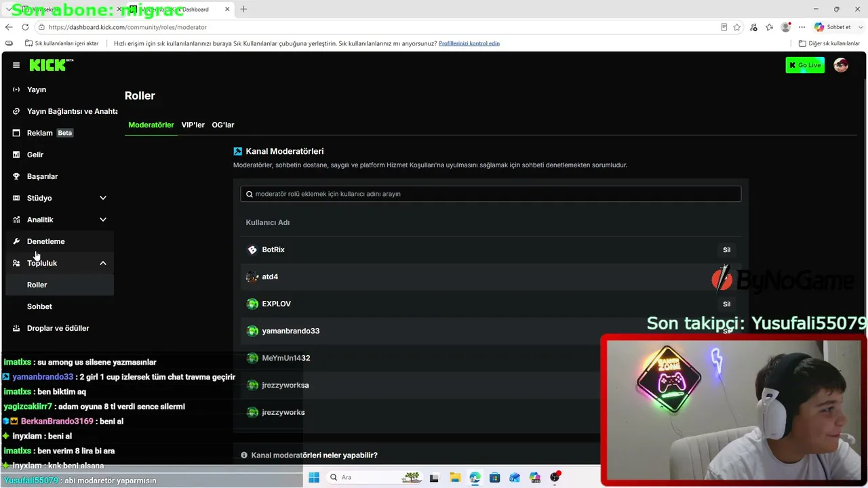Open Başarılar page in the sidebar

tap(60, 176)
